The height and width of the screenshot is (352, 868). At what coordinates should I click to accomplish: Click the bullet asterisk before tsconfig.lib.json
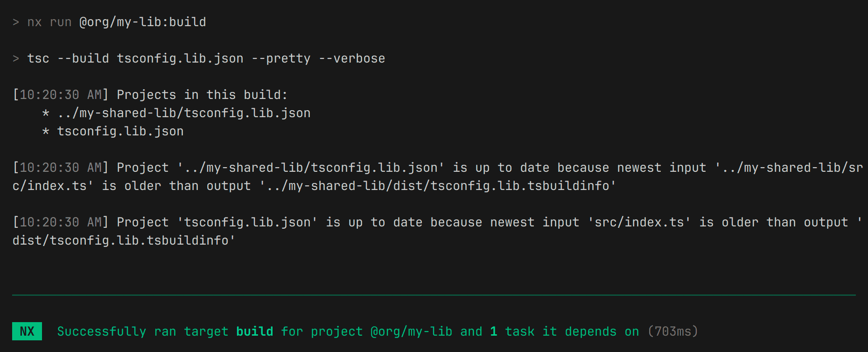tap(46, 132)
